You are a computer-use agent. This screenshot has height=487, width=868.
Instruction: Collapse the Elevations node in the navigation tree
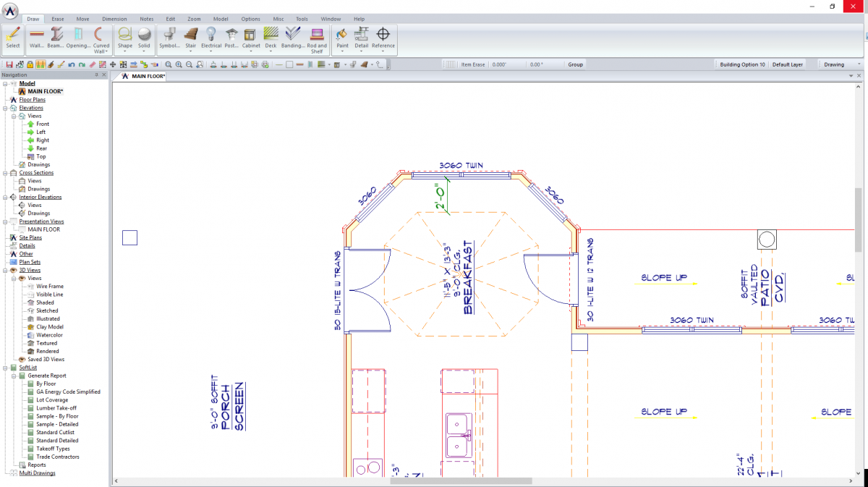[x=6, y=107]
